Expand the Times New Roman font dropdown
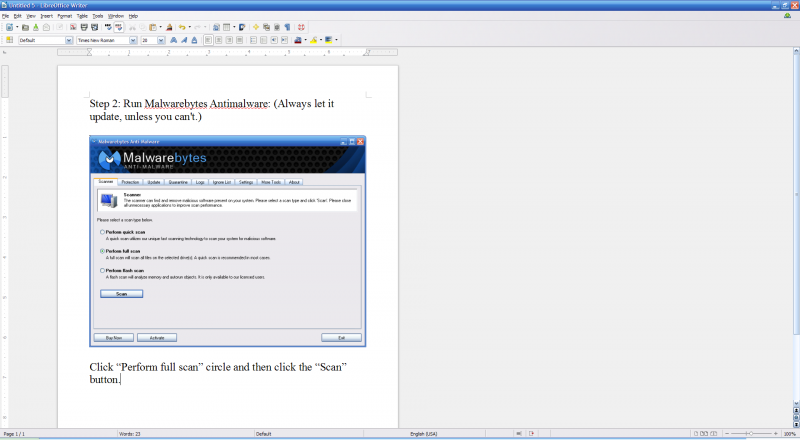The height and width of the screenshot is (440, 800). [x=133, y=40]
